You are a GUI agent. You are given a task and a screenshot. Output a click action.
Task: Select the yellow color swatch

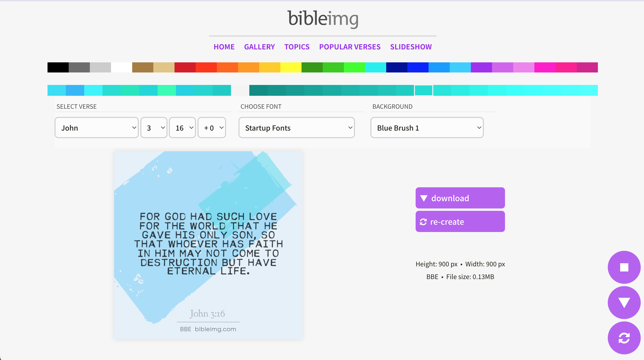(x=291, y=67)
